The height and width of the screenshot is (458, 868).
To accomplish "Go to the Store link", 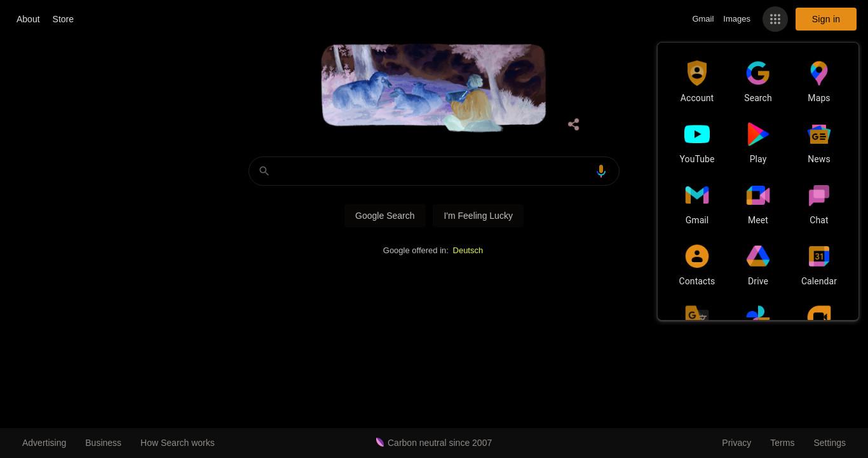I will point(63,19).
